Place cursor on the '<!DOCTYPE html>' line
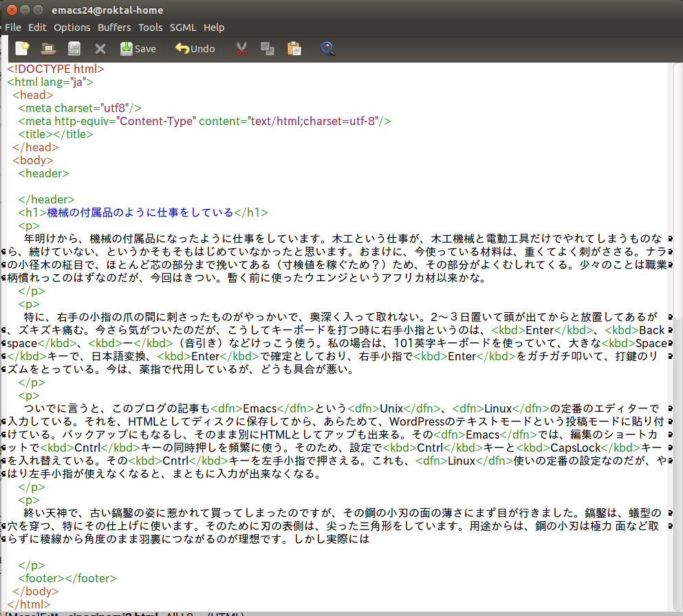This screenshot has height=616, width=683. pos(56,69)
